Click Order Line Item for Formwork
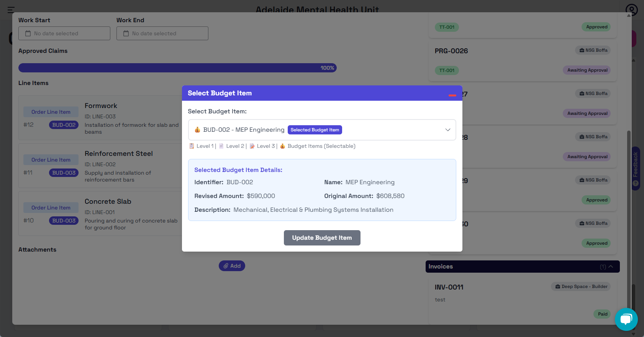Screen dimensions: 644x337 point(51,112)
